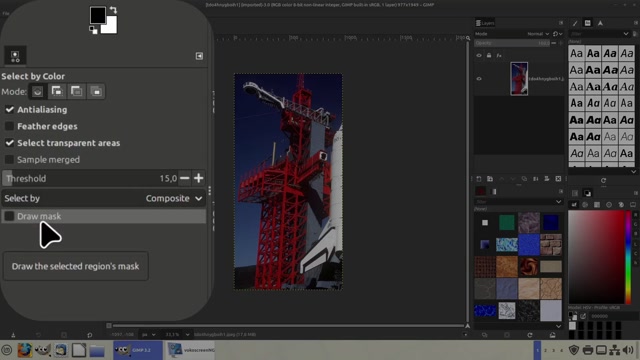
Task: Click the volume speaker tray icon
Action: click(629, 350)
